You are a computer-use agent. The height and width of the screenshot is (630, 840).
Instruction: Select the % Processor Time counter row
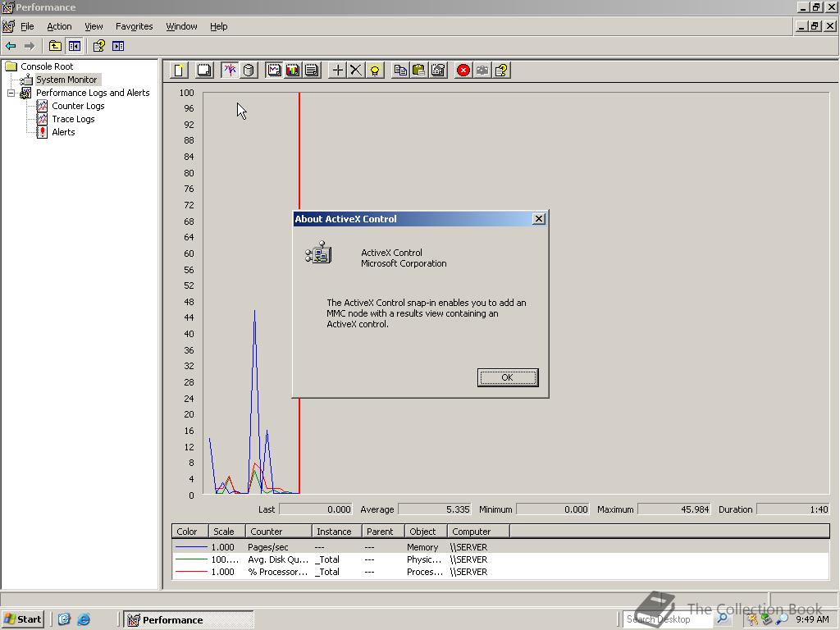(x=500, y=572)
